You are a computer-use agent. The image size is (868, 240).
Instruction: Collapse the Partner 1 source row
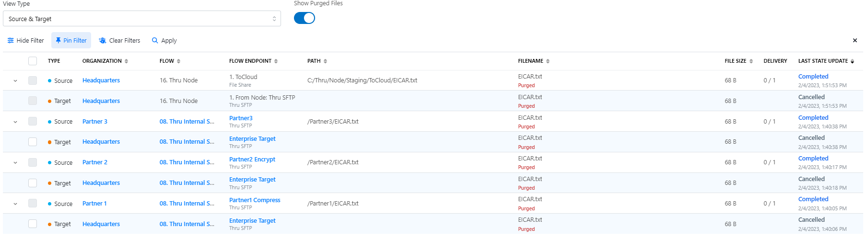pos(15,204)
